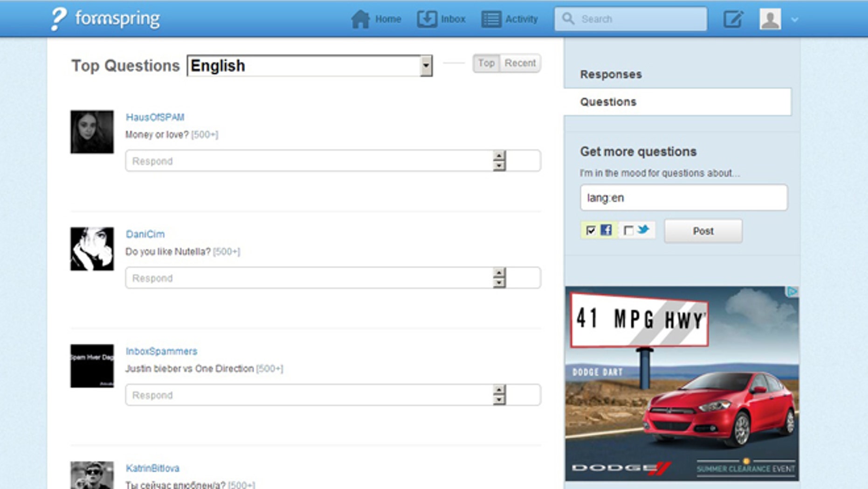Click the mood topic field containing lang:en
This screenshot has width=868, height=489.
pos(683,198)
